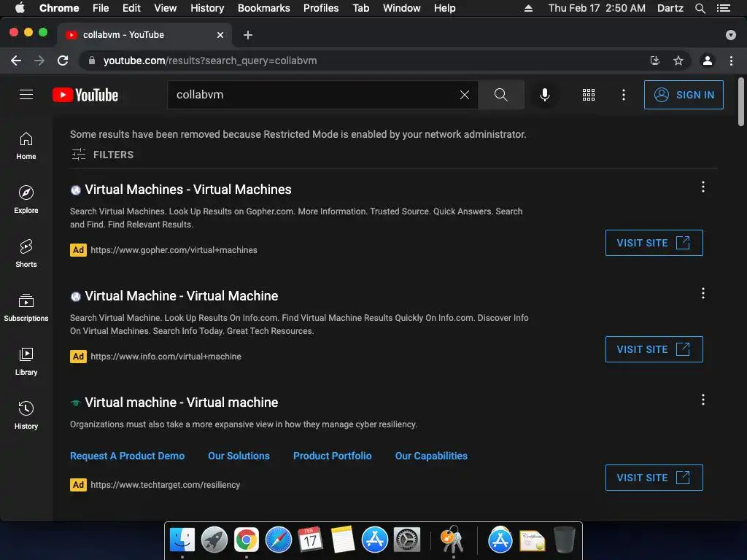This screenshot has width=747, height=560.
Task: Click the info.com/virtual+machine URL text
Action: point(166,357)
